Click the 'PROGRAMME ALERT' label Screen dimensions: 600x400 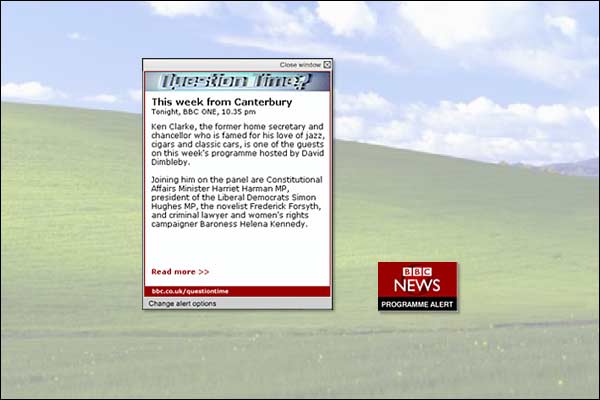(x=417, y=303)
